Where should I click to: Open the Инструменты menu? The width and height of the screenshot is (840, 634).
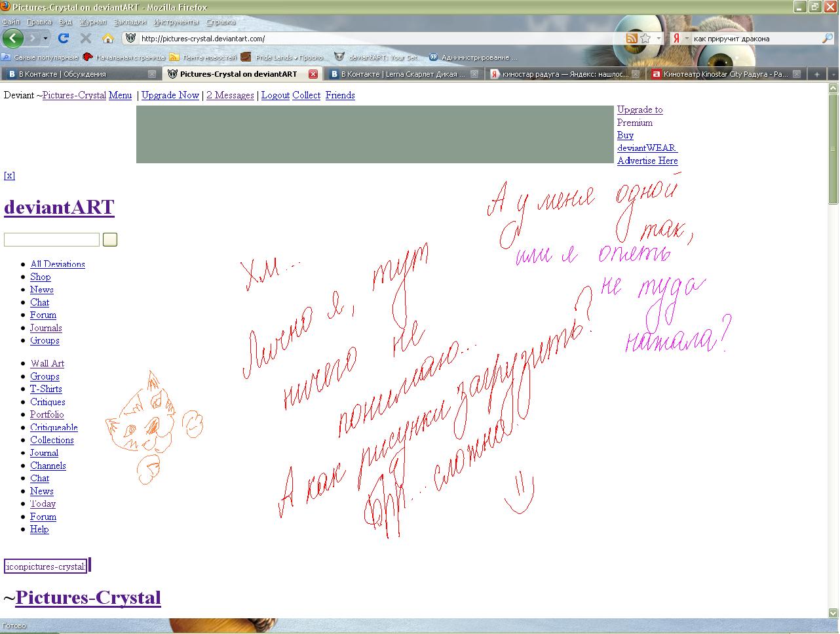tap(176, 22)
